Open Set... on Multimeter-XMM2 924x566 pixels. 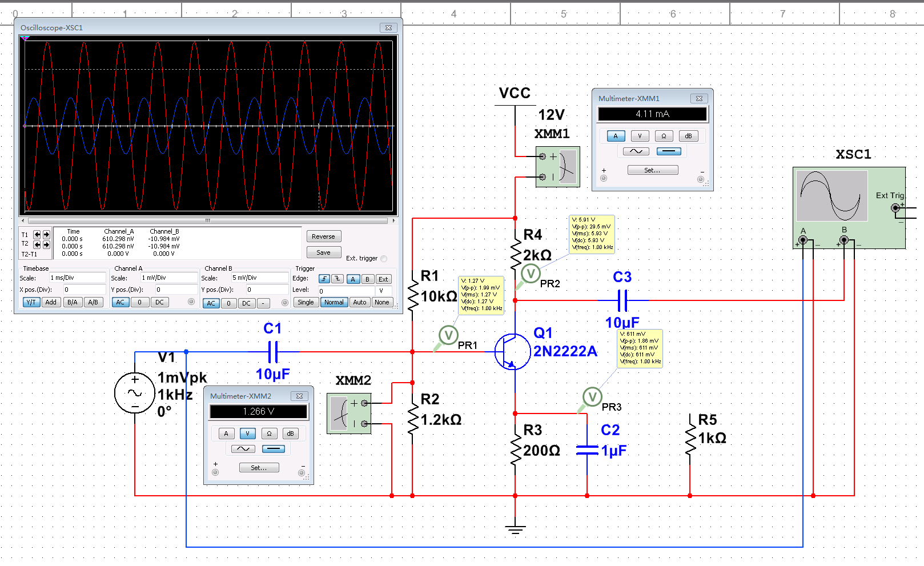tap(259, 468)
